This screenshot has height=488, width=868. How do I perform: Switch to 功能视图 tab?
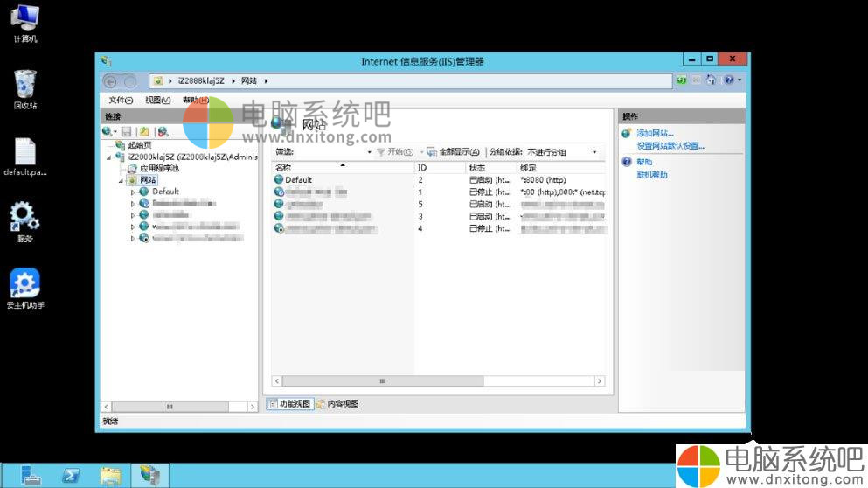[289, 404]
